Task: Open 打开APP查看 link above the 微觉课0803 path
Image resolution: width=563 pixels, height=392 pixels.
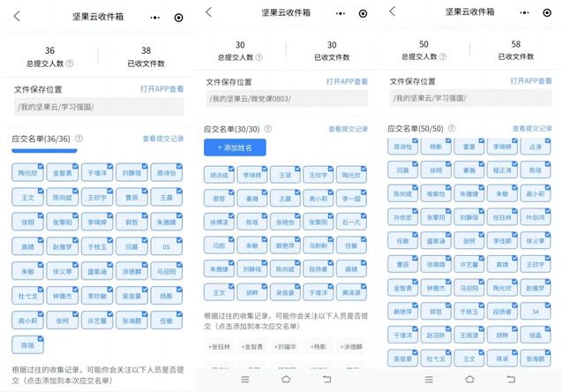Action: tap(348, 81)
